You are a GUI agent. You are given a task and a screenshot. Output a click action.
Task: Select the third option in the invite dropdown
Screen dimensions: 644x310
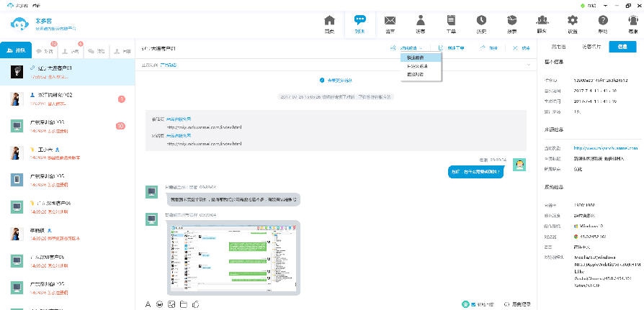(x=421, y=75)
